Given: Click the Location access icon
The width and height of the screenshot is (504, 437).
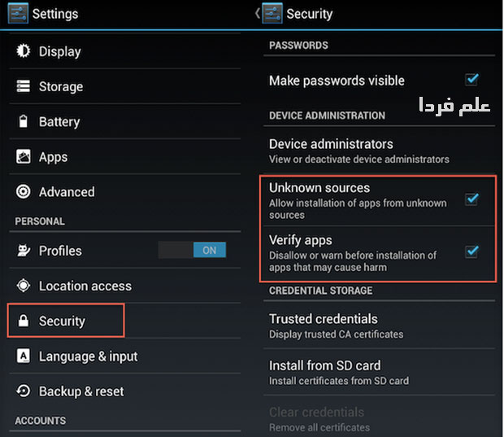Looking at the screenshot, I should [x=23, y=286].
